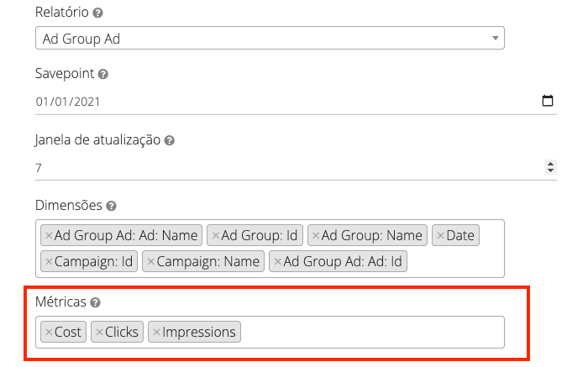The width and height of the screenshot is (588, 367).
Task: Remove the Ad Group: Id dimension
Action: click(215, 236)
